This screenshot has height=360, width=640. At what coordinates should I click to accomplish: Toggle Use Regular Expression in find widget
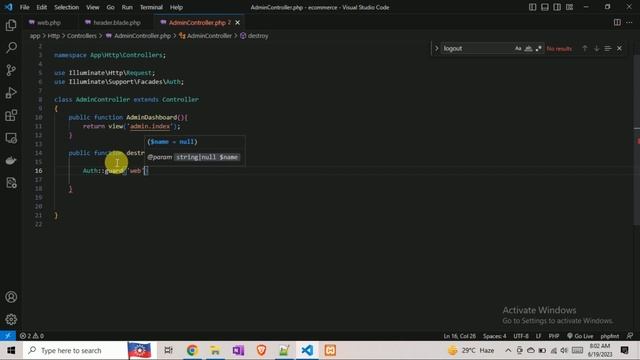pyautogui.click(x=539, y=49)
